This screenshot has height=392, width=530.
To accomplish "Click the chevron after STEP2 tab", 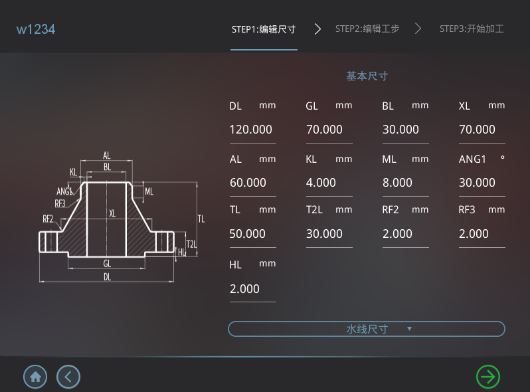I will 418,29.
